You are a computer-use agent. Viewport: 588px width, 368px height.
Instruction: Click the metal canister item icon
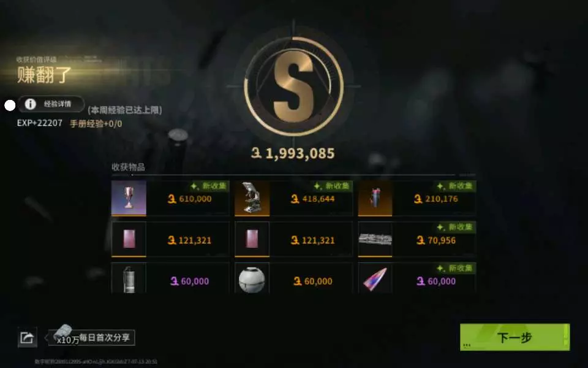129,278
